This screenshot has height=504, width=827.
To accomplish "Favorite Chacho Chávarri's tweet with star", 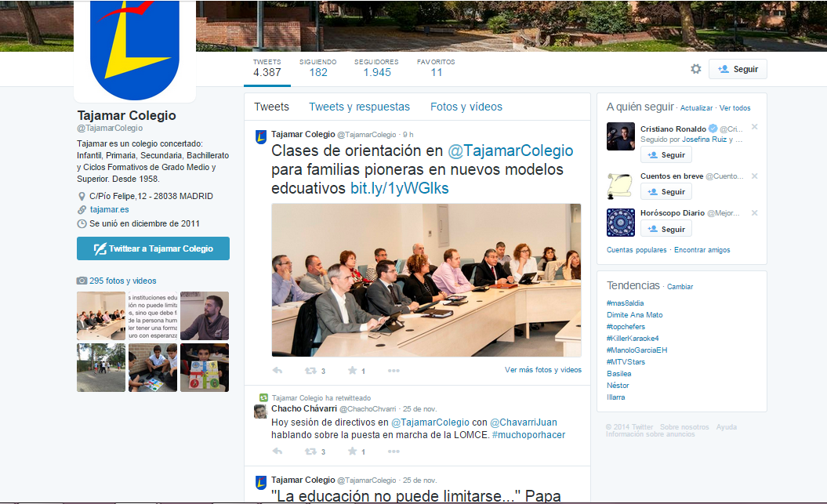I will (352, 451).
